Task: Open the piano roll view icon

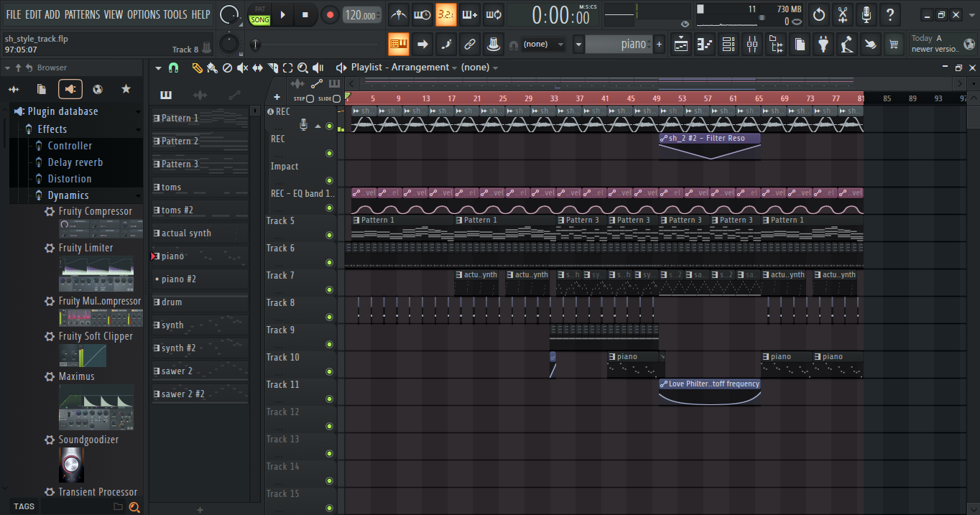Action: pos(706,45)
